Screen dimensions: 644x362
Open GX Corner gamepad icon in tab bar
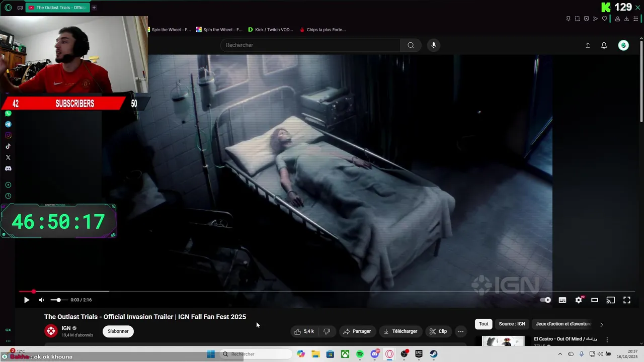[x=20, y=8]
